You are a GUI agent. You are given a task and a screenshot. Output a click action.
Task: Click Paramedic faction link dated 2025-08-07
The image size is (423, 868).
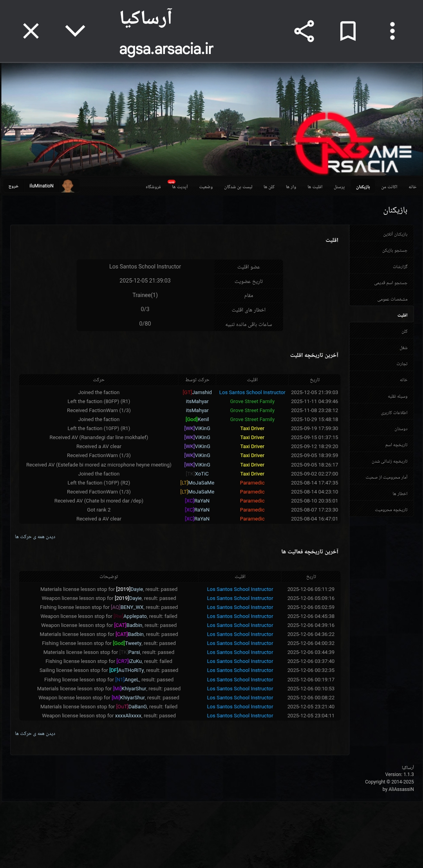pos(252,510)
